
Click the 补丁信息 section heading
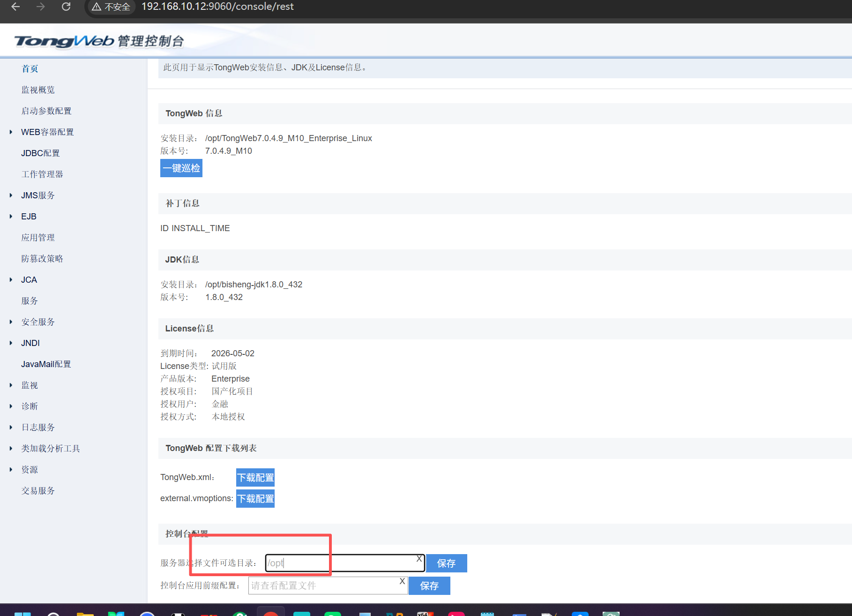183,203
